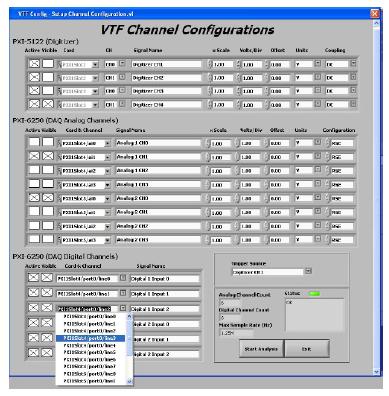
Task: Toggle Active checkbox for Digitizer CH3 row
Action: 34,90
